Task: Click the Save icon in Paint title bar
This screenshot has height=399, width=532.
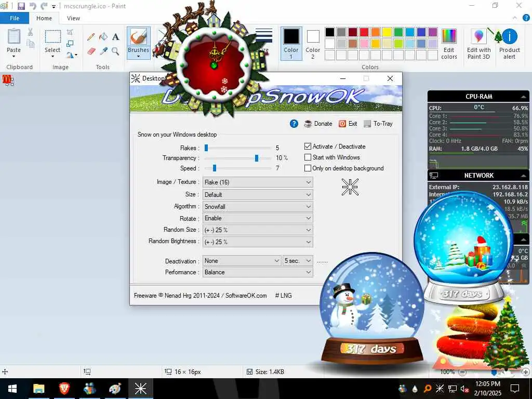Action: pos(21,6)
